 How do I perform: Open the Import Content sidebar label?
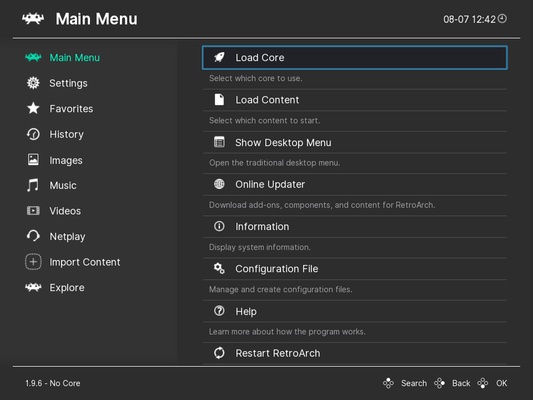tap(85, 262)
